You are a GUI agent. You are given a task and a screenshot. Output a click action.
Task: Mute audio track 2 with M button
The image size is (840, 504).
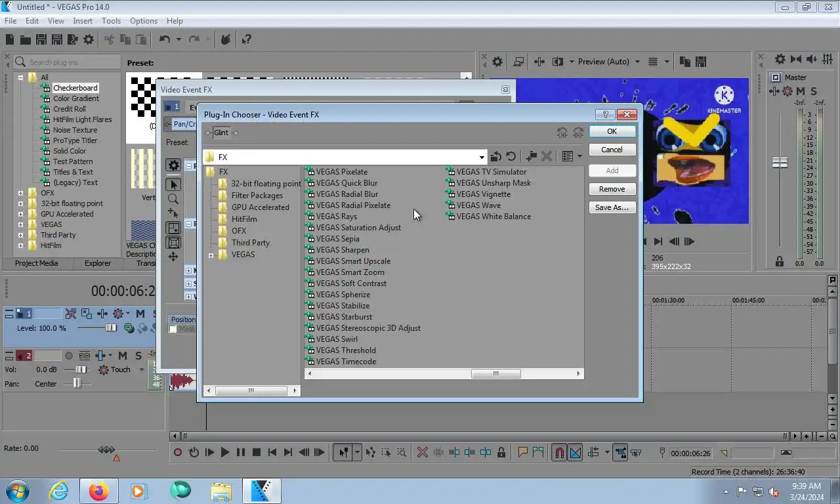tap(122, 356)
